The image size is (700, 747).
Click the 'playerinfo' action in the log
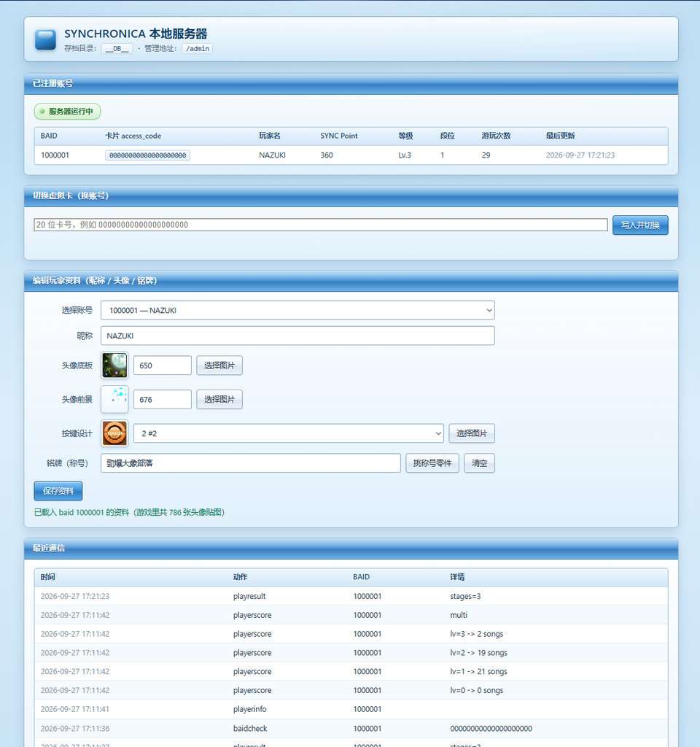click(x=250, y=709)
